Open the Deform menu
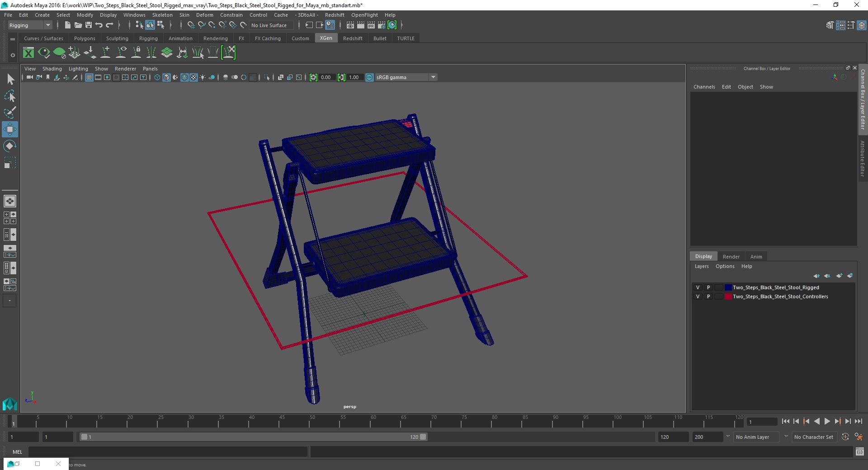The height and width of the screenshot is (470, 868). point(204,15)
